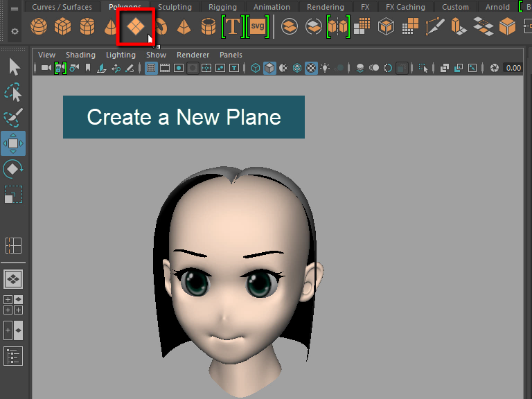Image resolution: width=532 pixels, height=399 pixels.
Task: Create a polygon cylinder from the shelf
Action: tap(87, 27)
